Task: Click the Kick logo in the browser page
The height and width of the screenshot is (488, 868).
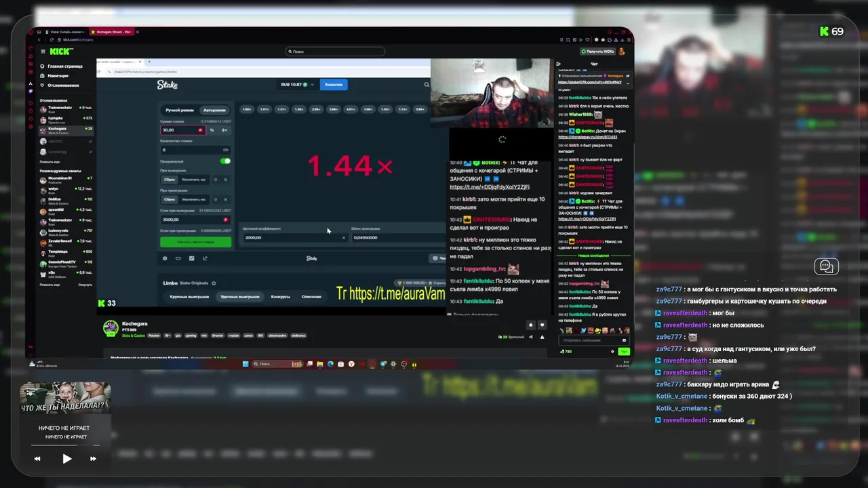Action: click(62, 52)
